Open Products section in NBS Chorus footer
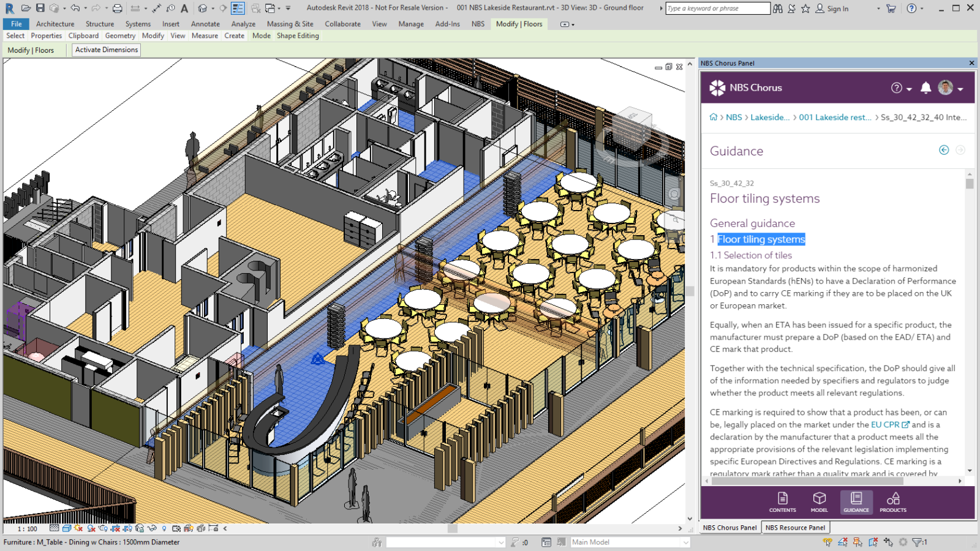Screen dimensions: 980x551 893,502
